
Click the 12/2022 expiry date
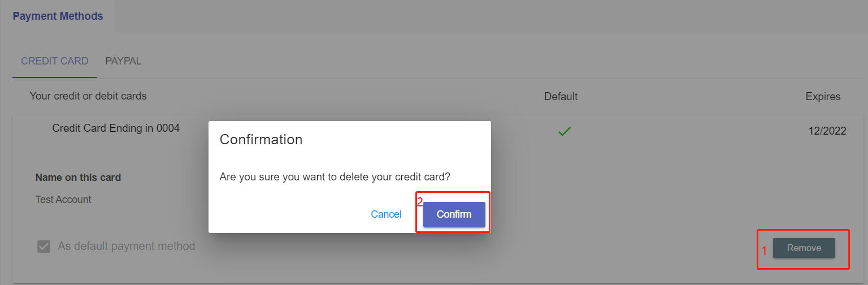tap(827, 131)
